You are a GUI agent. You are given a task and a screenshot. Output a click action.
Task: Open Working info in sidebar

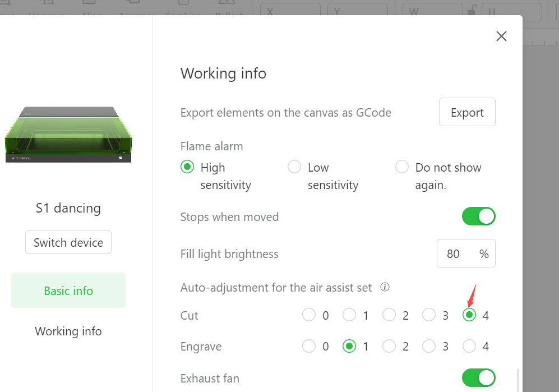click(68, 331)
